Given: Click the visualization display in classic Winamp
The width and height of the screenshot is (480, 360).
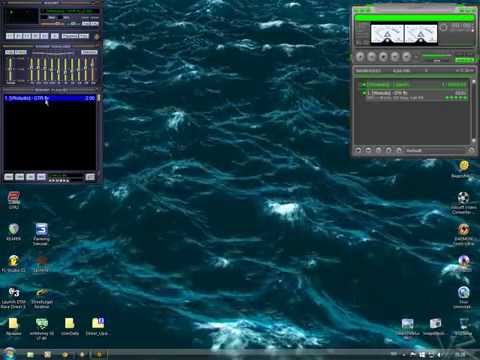Looking at the screenshot, I should point(22,16).
